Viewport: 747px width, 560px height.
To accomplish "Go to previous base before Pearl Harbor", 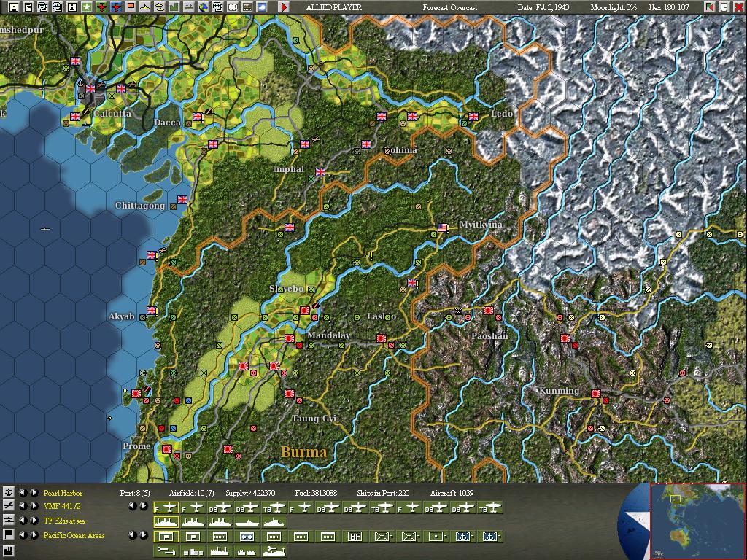I will coord(23,493).
